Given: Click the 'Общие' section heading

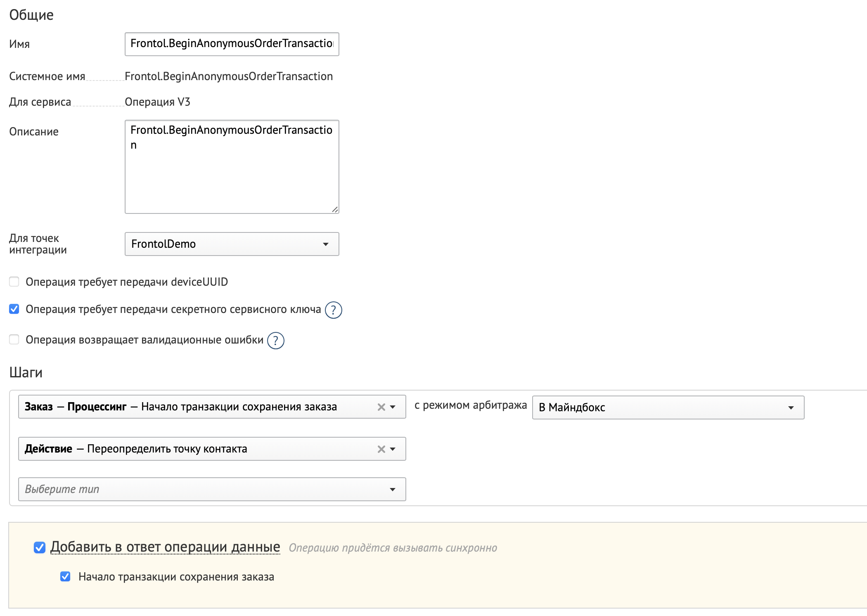Looking at the screenshot, I should pos(31,15).
